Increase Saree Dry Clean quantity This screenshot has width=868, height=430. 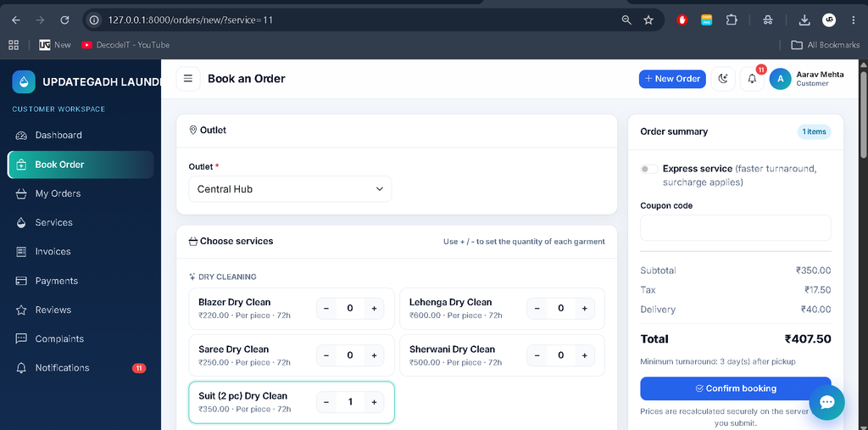pyautogui.click(x=374, y=355)
